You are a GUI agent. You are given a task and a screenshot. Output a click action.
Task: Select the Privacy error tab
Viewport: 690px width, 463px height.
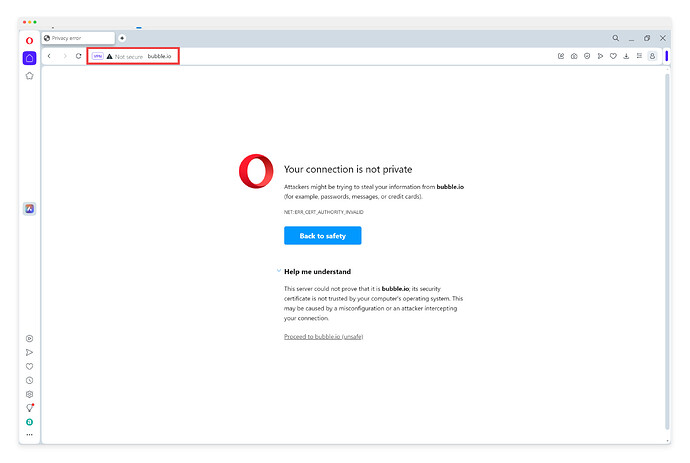pyautogui.click(x=78, y=38)
